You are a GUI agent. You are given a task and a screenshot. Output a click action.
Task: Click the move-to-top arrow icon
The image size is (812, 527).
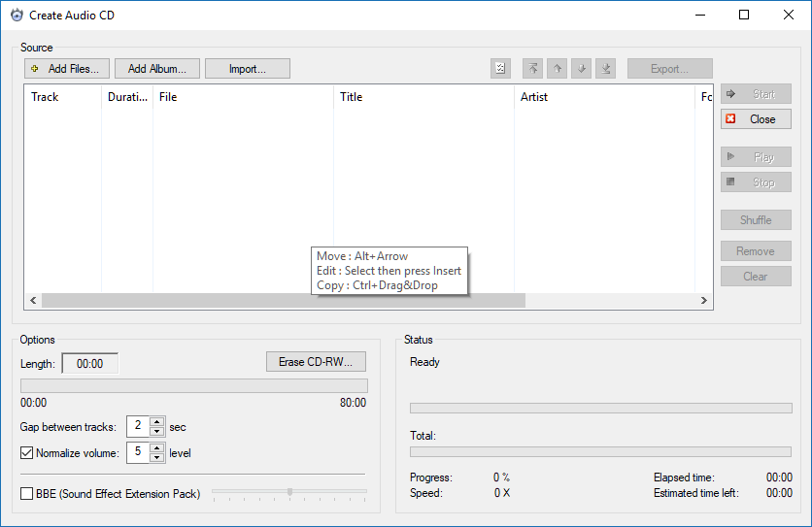pyautogui.click(x=532, y=69)
